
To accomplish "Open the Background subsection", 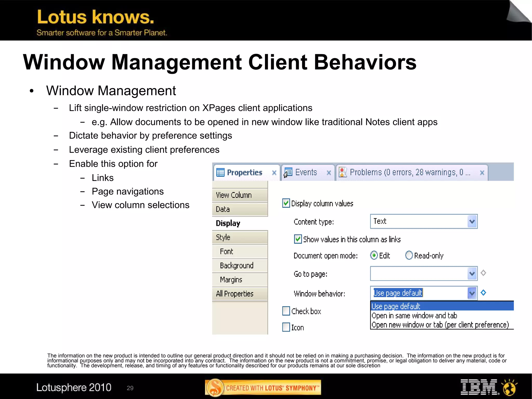I will (240, 265).
